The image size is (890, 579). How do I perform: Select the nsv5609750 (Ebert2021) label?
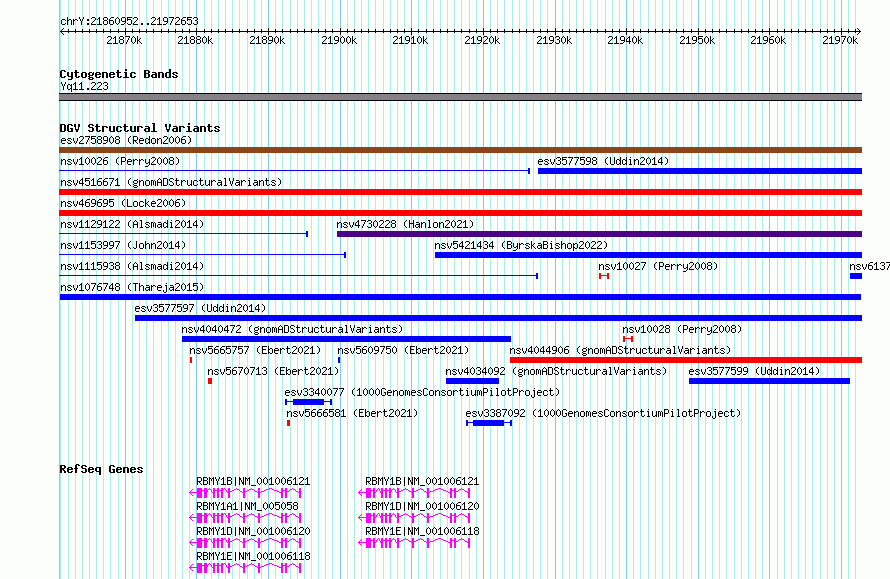tap(403, 350)
